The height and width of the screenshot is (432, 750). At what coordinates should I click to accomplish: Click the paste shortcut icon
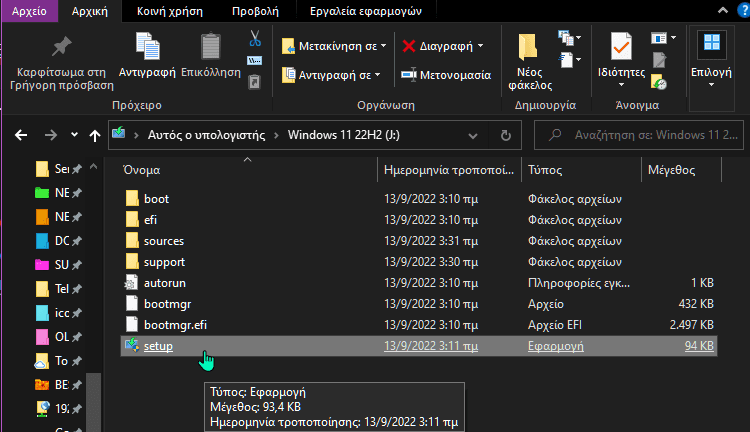point(254,82)
